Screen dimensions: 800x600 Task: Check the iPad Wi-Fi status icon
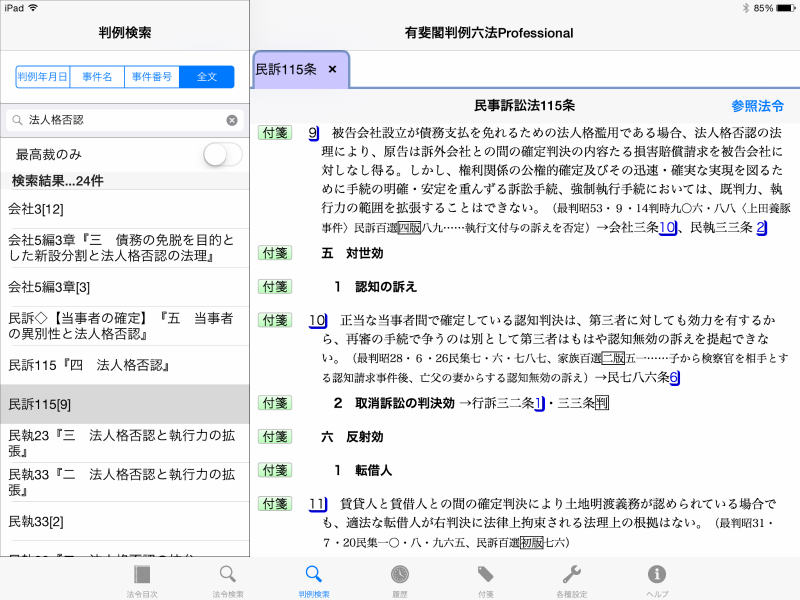pos(34,8)
